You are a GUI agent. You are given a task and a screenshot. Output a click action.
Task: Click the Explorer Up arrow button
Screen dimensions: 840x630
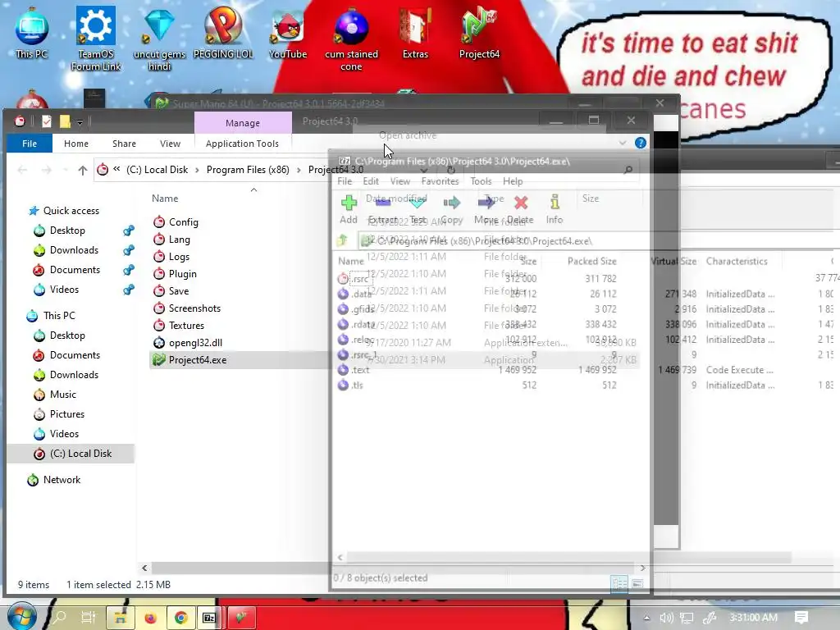coord(83,170)
